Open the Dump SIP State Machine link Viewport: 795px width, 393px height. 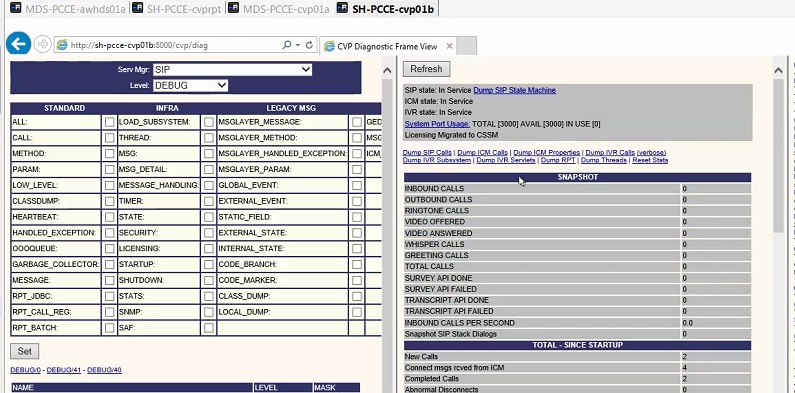[515, 90]
